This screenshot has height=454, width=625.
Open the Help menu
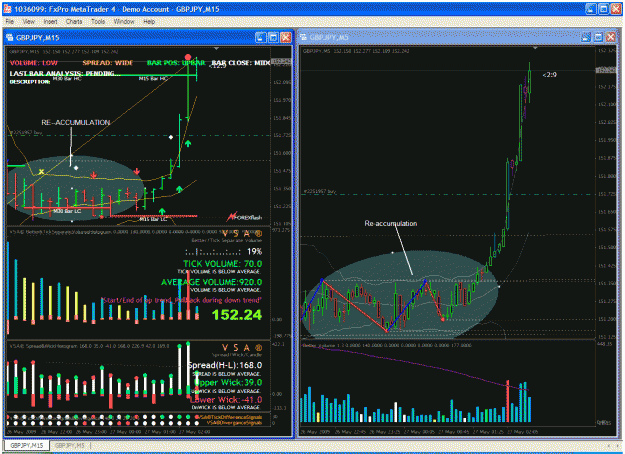click(149, 22)
